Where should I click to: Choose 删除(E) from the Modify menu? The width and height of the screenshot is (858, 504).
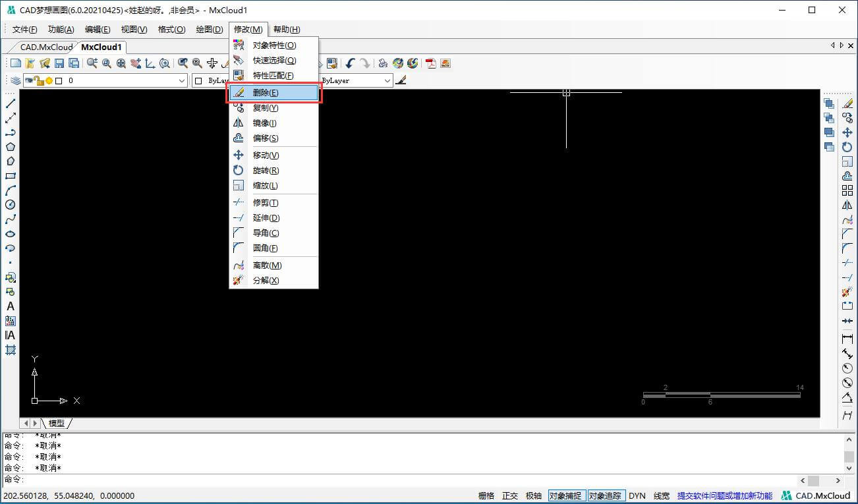click(x=273, y=93)
